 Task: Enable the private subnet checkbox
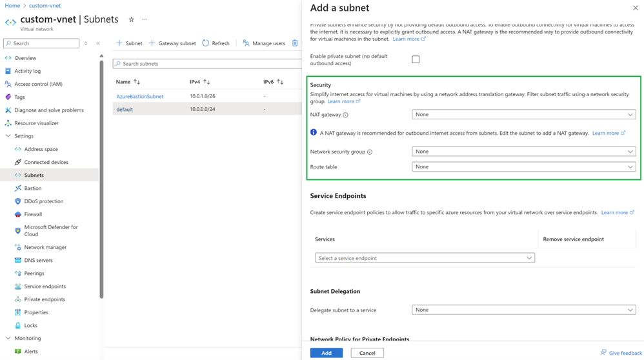click(x=416, y=59)
